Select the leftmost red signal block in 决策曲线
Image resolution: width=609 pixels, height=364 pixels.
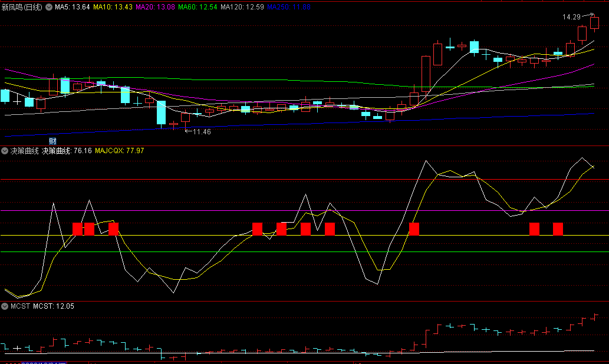77,229
